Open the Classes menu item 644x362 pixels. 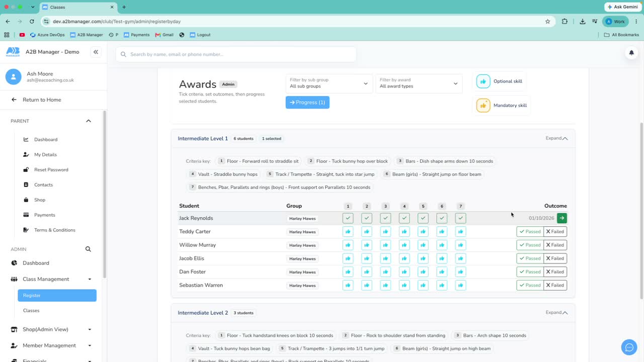click(31, 311)
